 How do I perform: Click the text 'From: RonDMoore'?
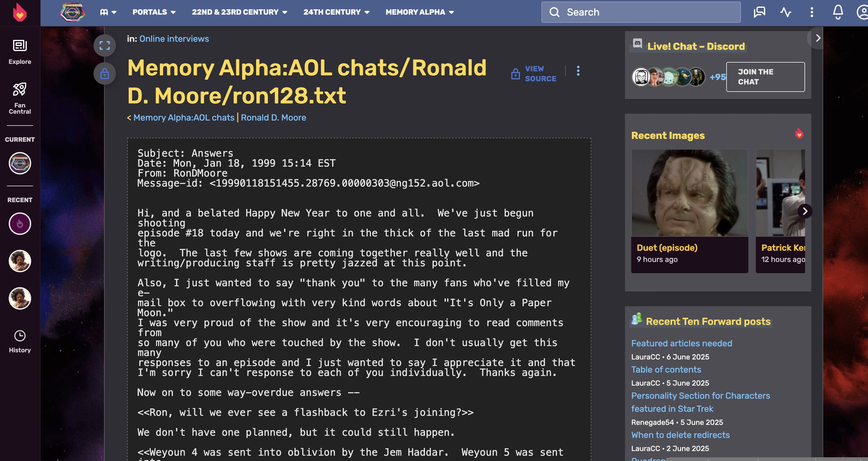[x=182, y=173]
